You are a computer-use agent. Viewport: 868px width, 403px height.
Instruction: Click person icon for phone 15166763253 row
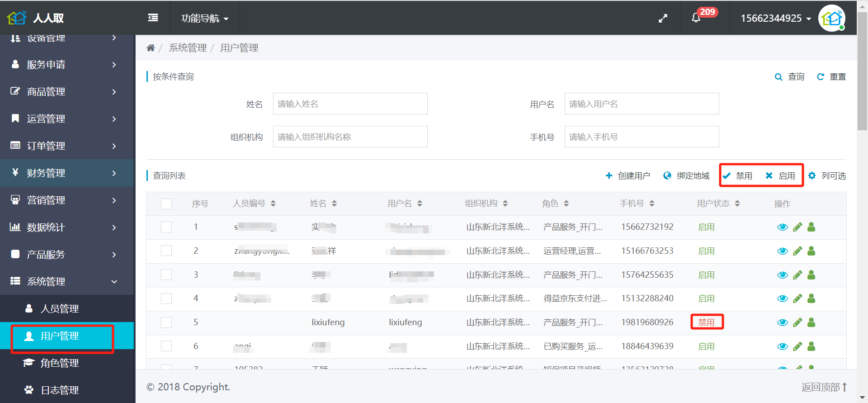(811, 251)
